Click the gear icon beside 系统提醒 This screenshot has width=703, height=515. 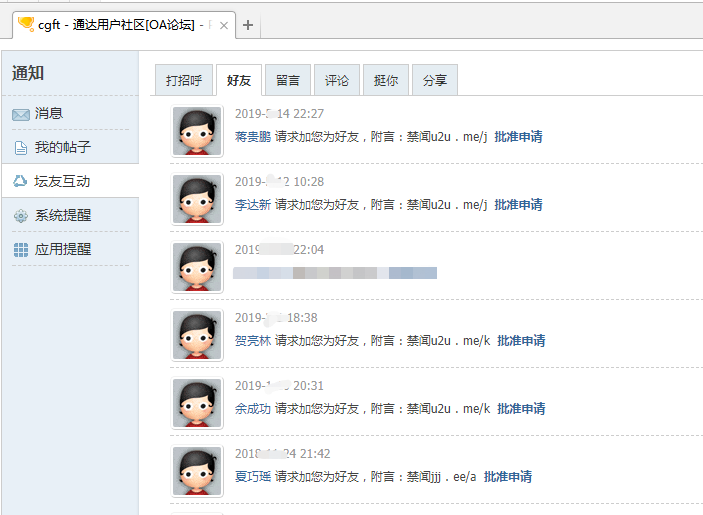tap(21, 216)
